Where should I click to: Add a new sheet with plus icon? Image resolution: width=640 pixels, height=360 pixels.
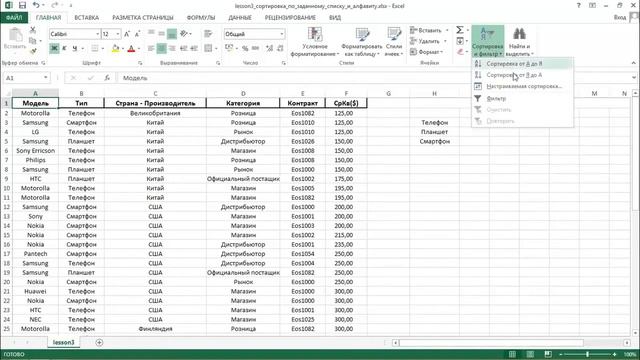[x=99, y=342]
